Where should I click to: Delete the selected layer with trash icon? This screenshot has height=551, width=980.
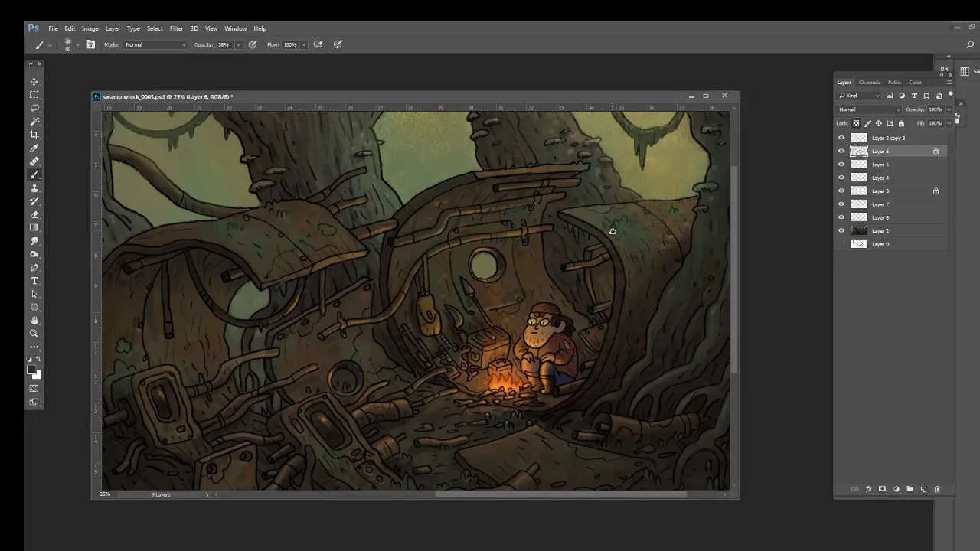click(x=937, y=489)
